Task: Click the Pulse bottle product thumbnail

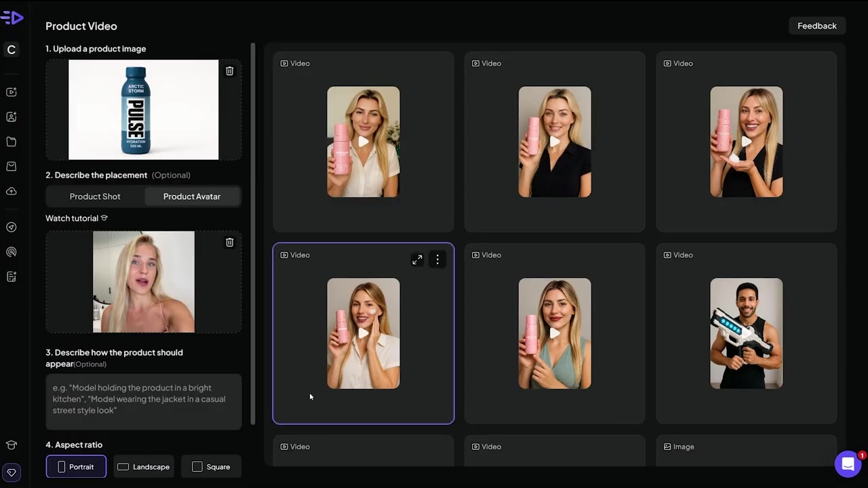Action: (144, 110)
